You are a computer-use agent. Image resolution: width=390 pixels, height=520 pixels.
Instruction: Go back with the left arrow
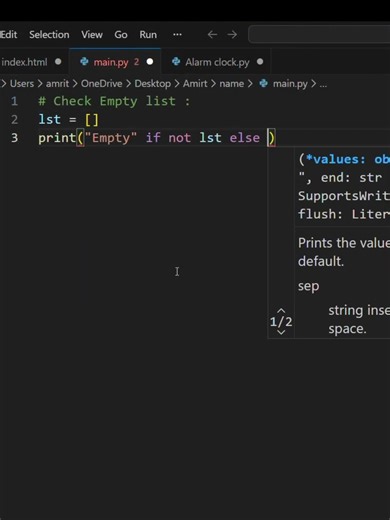(x=212, y=34)
